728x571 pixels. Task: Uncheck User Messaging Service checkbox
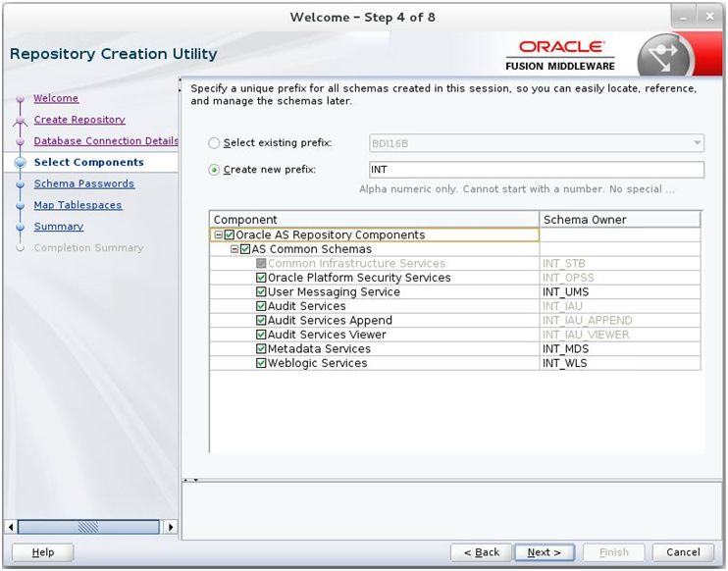coord(261,292)
